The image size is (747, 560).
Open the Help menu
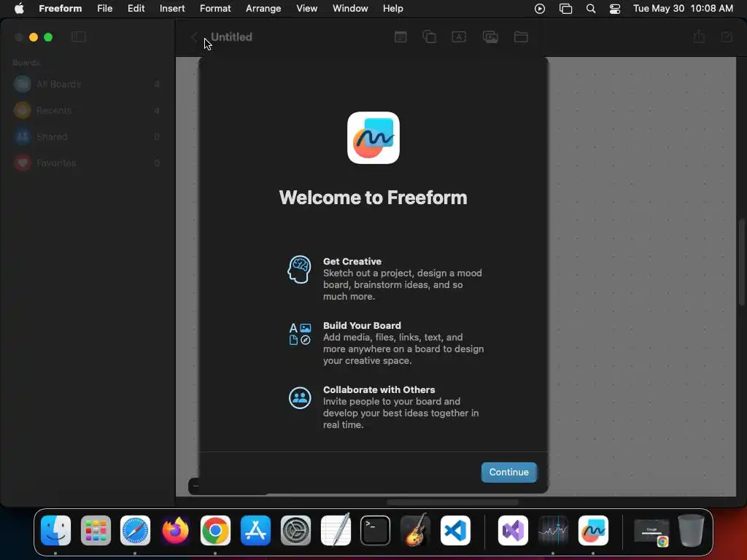(393, 9)
